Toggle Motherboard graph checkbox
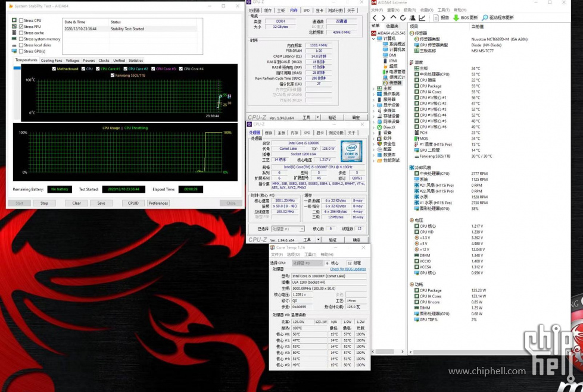583x392 pixels. [54, 69]
